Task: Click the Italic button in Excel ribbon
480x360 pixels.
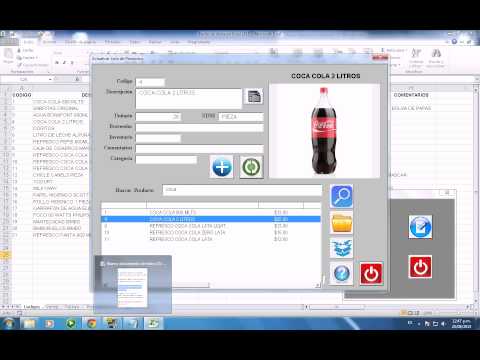Action: pyautogui.click(x=64, y=63)
